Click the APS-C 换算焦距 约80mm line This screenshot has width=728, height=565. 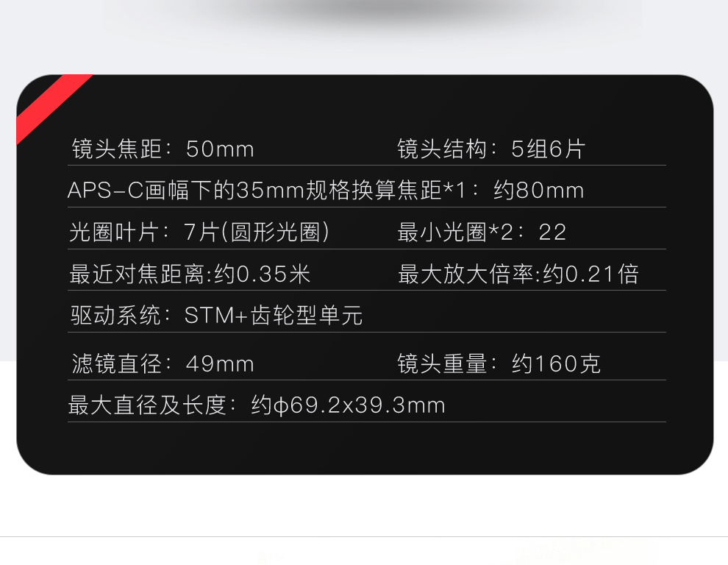pos(326,190)
